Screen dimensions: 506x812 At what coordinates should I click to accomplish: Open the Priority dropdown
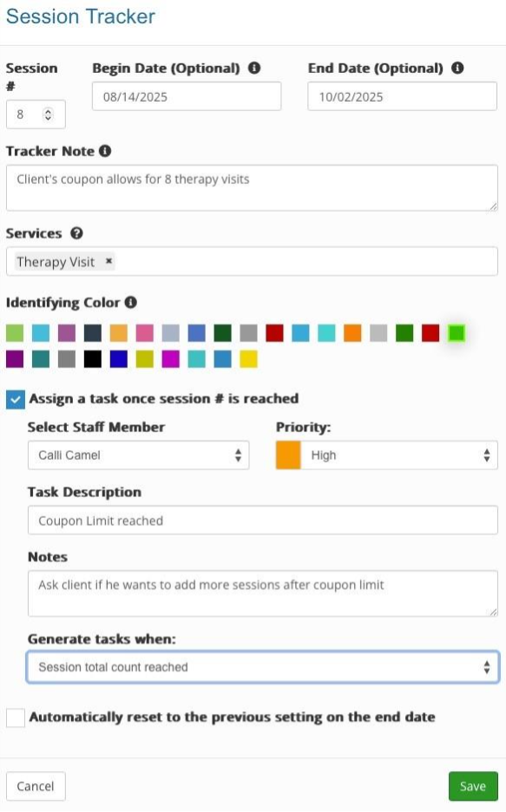391,455
